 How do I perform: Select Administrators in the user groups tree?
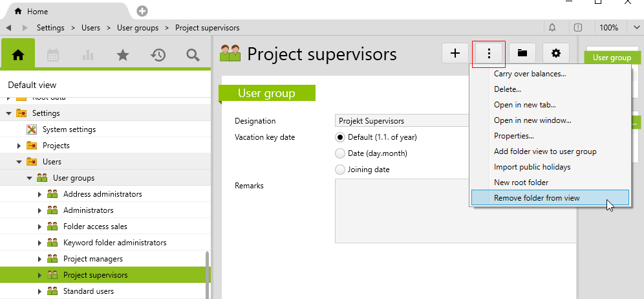(88, 210)
